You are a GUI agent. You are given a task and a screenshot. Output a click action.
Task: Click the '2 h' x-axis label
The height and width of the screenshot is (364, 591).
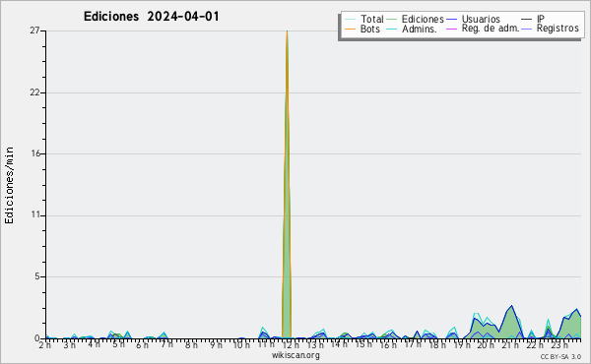click(45, 344)
